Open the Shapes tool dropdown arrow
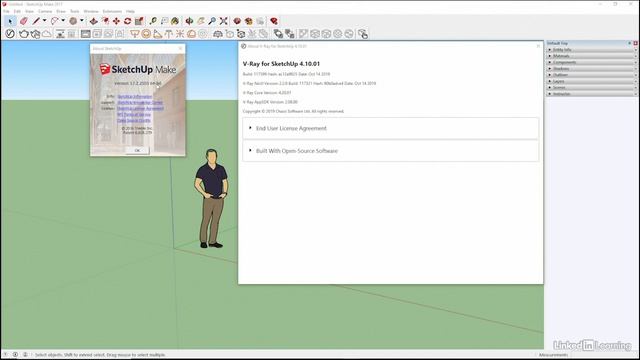Viewport: 640px width, 360px height. point(82,21)
